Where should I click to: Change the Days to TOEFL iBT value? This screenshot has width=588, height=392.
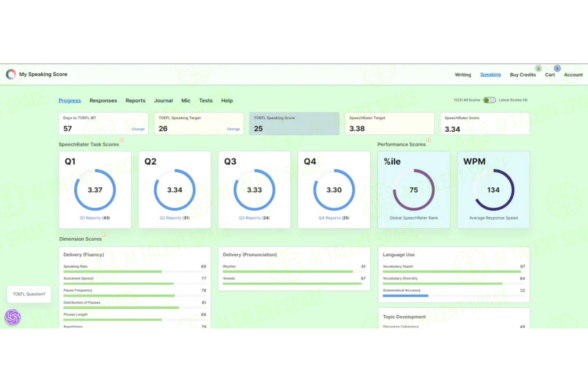tap(138, 129)
